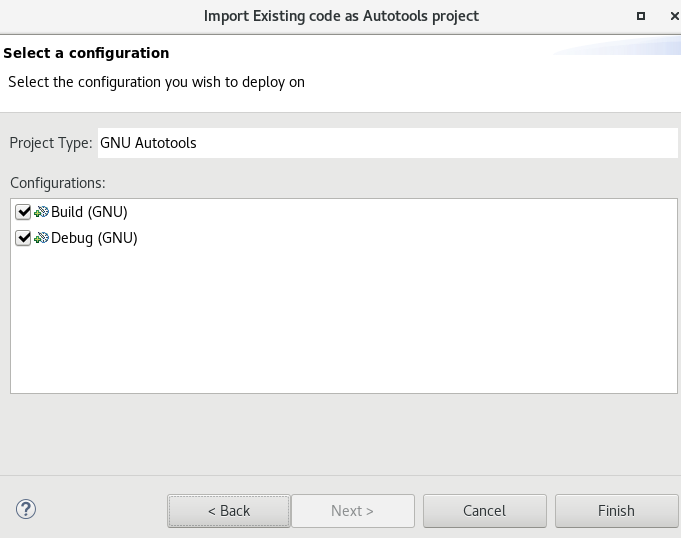This screenshot has height=538, width=681.
Task: Click the deploy configuration description text
Action: pos(156,82)
